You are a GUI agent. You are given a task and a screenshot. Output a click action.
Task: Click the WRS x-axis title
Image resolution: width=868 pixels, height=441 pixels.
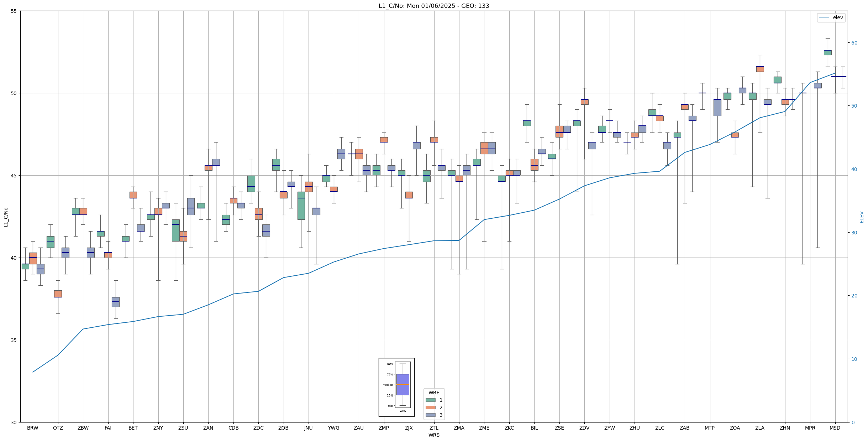(x=433, y=435)
